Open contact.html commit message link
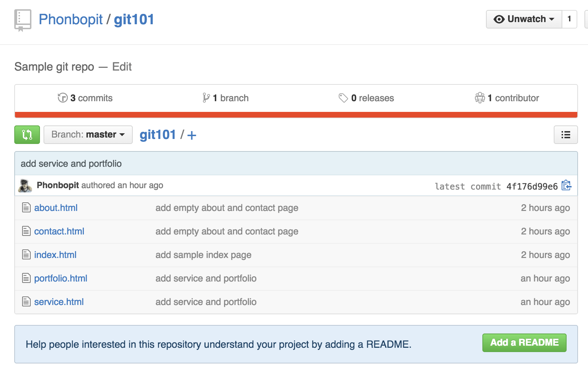 click(x=227, y=231)
